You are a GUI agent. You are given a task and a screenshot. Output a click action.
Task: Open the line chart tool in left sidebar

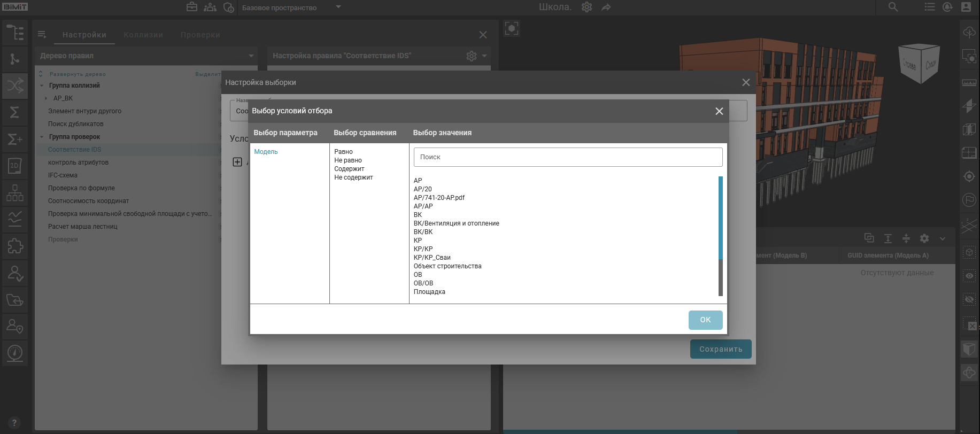tap(15, 219)
